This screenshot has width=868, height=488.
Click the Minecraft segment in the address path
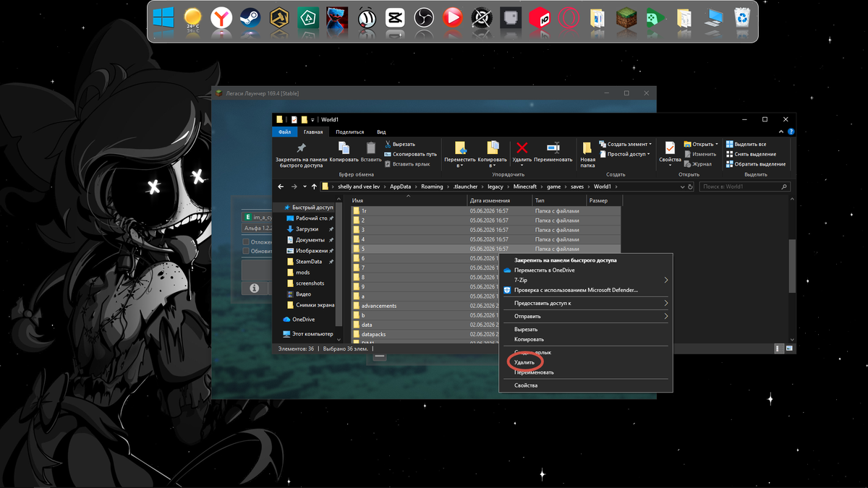pos(525,187)
